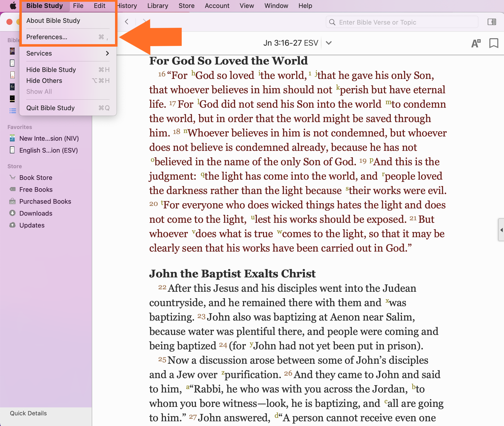Click the Enter Bible Verse or Topic field
504x426 pixels.
tap(402, 22)
